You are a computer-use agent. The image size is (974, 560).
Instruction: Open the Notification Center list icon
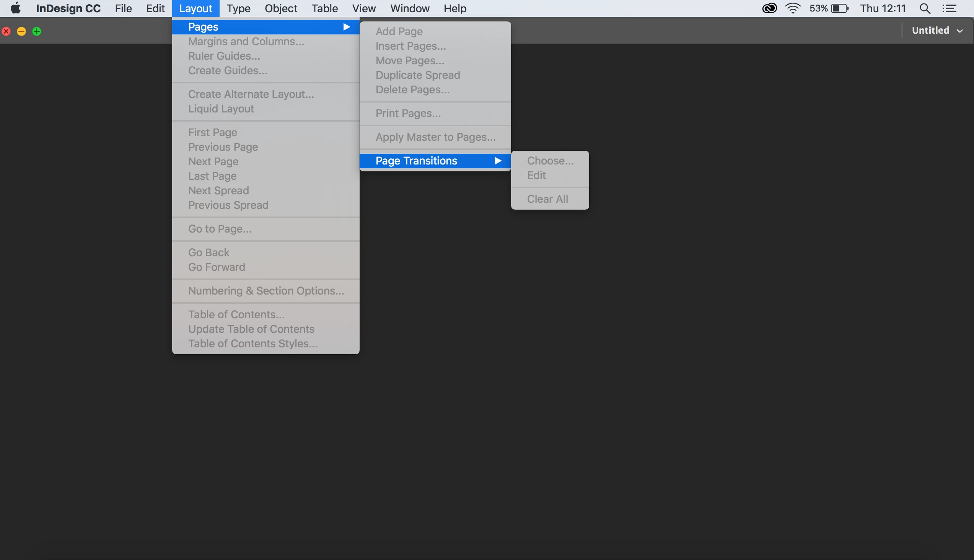(x=950, y=8)
